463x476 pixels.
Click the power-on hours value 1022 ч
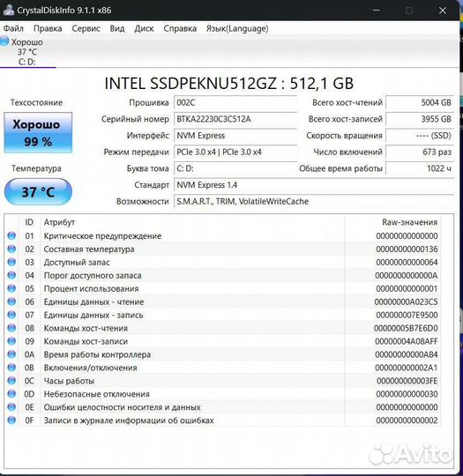420,168
